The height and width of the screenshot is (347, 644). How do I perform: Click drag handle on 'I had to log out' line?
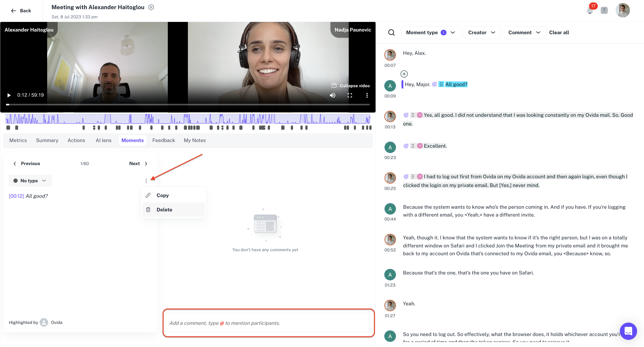413,177
